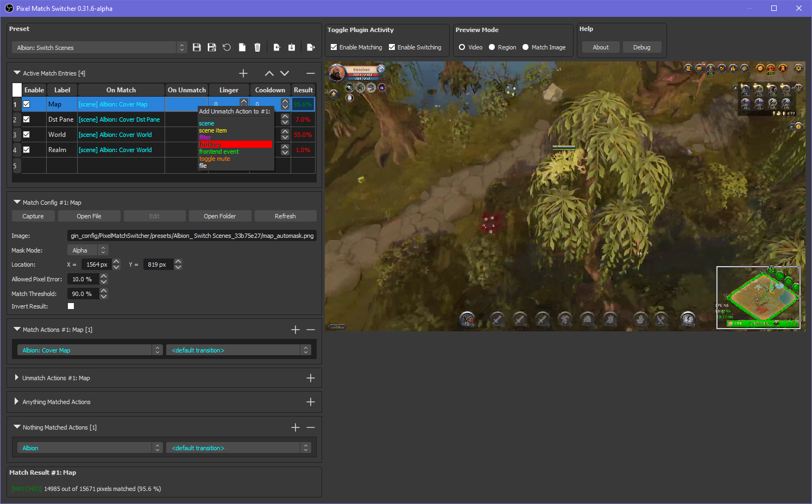Remove Nothing Matched action
The height and width of the screenshot is (504, 812).
coord(311,427)
